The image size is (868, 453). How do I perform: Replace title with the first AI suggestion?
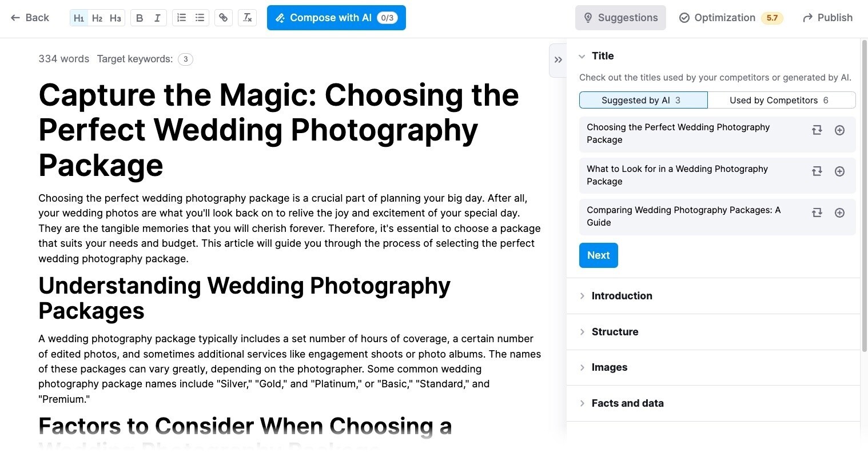click(x=817, y=130)
